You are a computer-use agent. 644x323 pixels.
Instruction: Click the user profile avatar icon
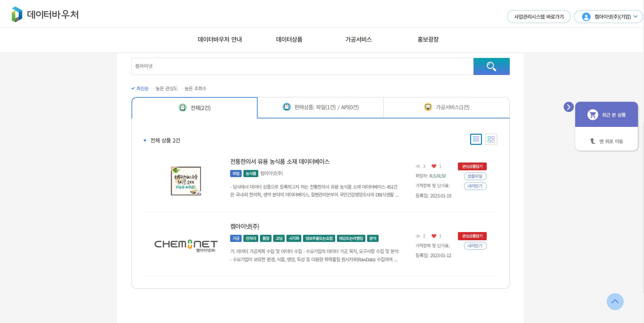point(586,17)
